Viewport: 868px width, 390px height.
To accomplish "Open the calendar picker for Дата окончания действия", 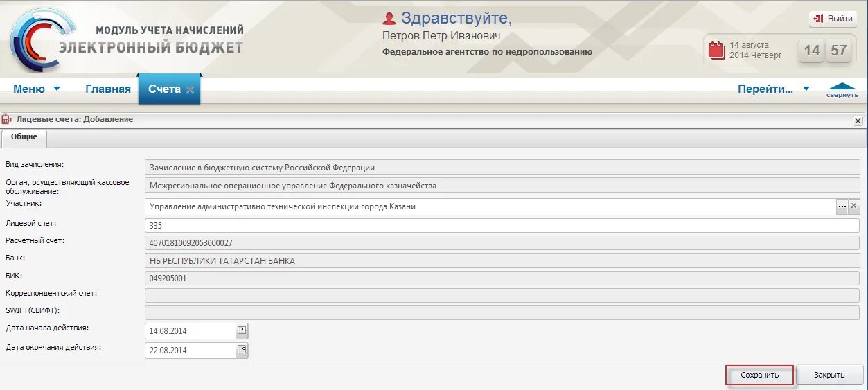I will 242,351.
